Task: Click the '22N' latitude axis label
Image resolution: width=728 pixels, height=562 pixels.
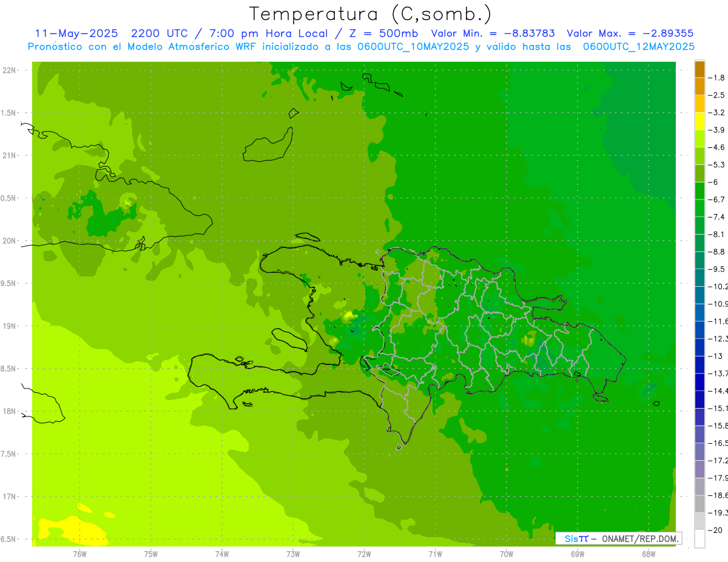Action: (x=10, y=70)
